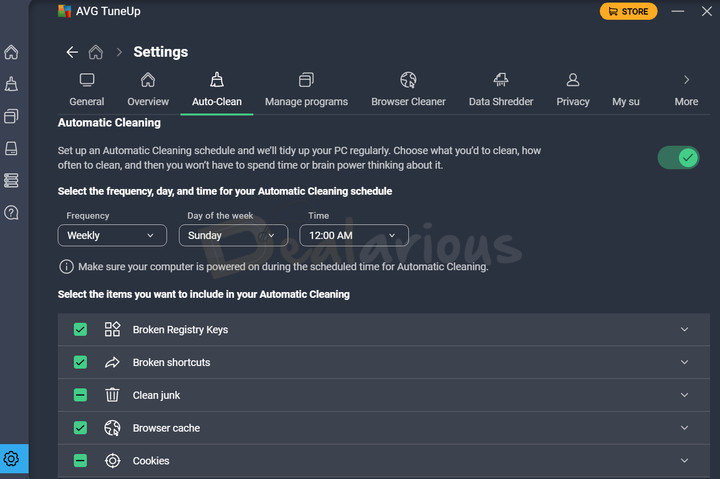Viewport: 720px width, 479px height.
Task: Click the Browser cache globe icon
Action: click(x=112, y=428)
